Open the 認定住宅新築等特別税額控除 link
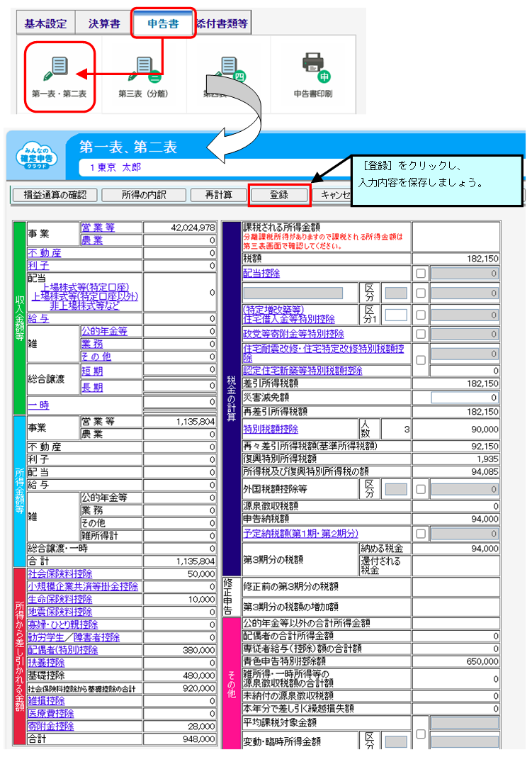 [x=303, y=370]
